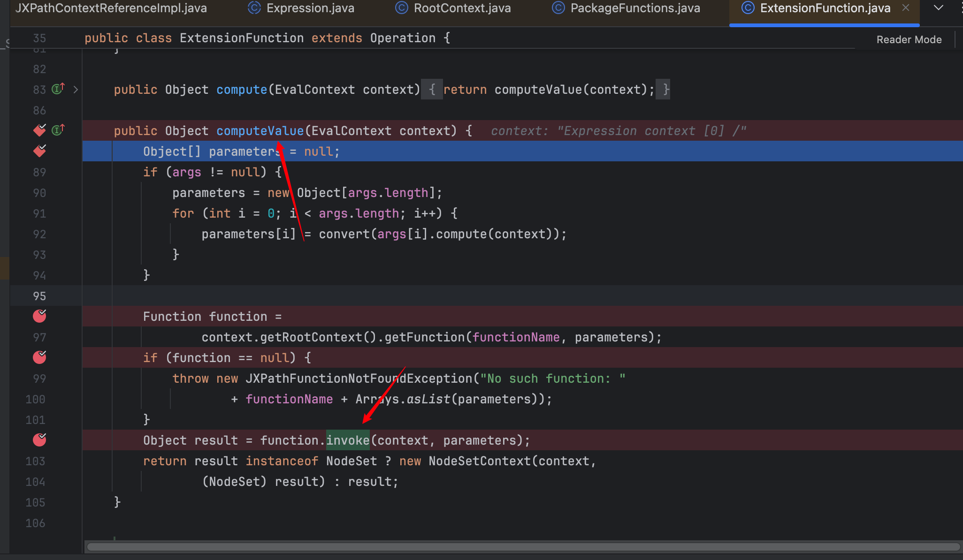The width and height of the screenshot is (963, 560).
Task: Open the PackageFunctions.java tab
Action: pyautogui.click(x=627, y=8)
